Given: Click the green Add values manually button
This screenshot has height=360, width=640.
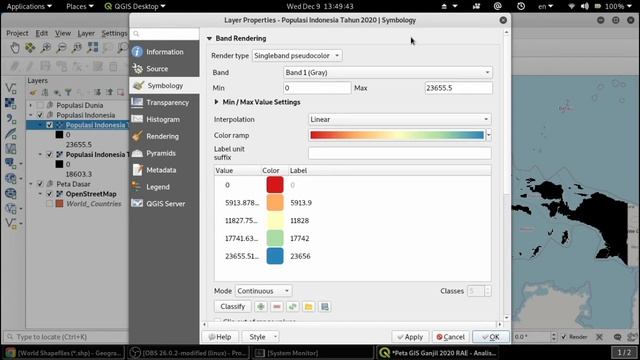Looking at the screenshot, I should point(261,307).
